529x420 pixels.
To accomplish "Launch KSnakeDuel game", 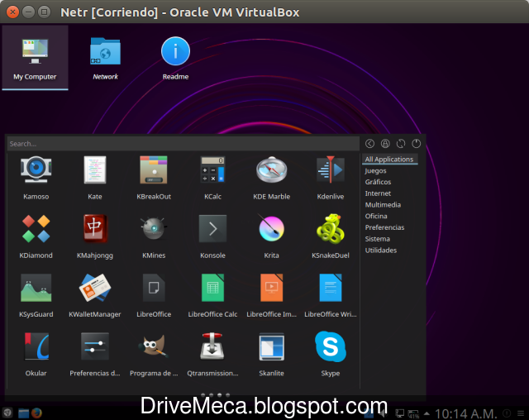I will point(331,236).
